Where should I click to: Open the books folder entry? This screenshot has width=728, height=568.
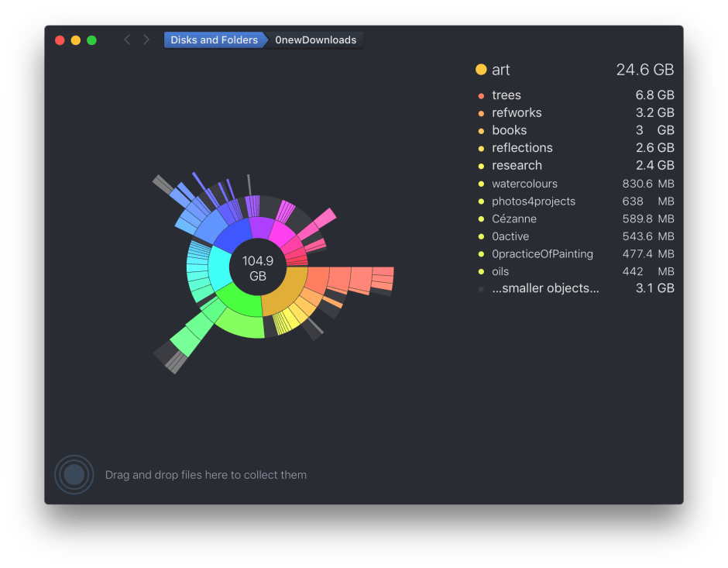tap(509, 130)
